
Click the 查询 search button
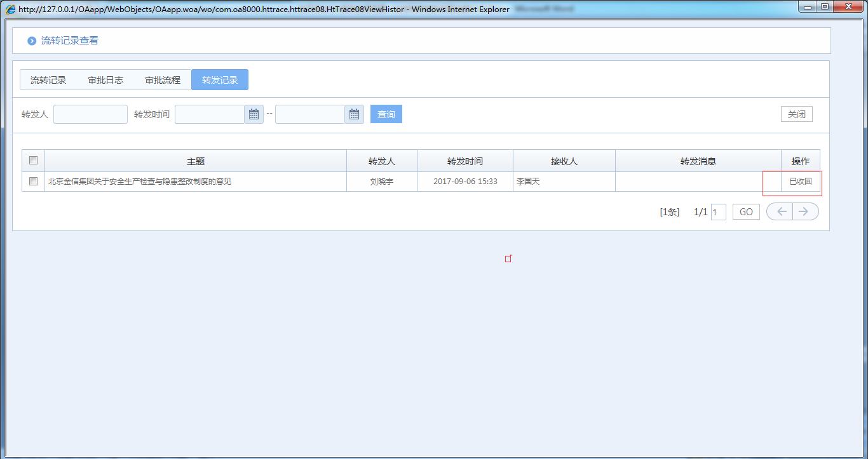pyautogui.click(x=386, y=114)
